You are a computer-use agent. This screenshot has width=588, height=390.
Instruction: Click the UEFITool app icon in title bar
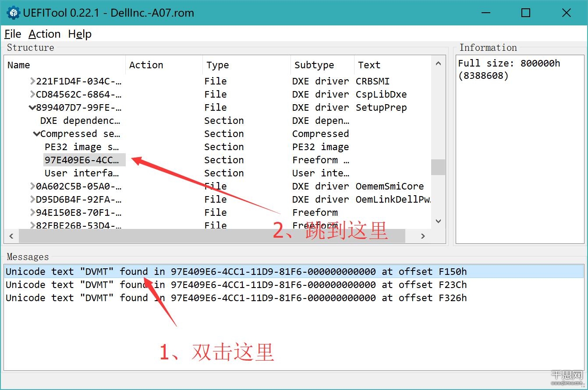pyautogui.click(x=14, y=13)
